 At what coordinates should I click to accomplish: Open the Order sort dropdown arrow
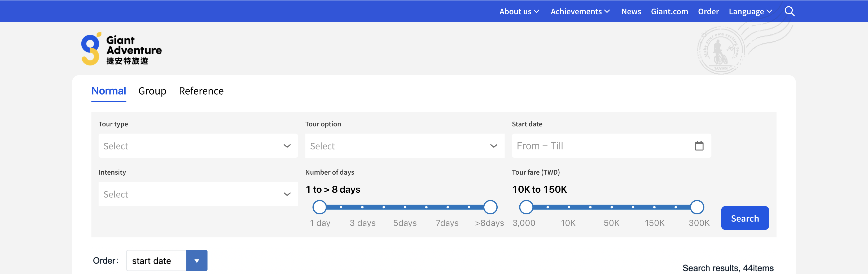pos(197,260)
